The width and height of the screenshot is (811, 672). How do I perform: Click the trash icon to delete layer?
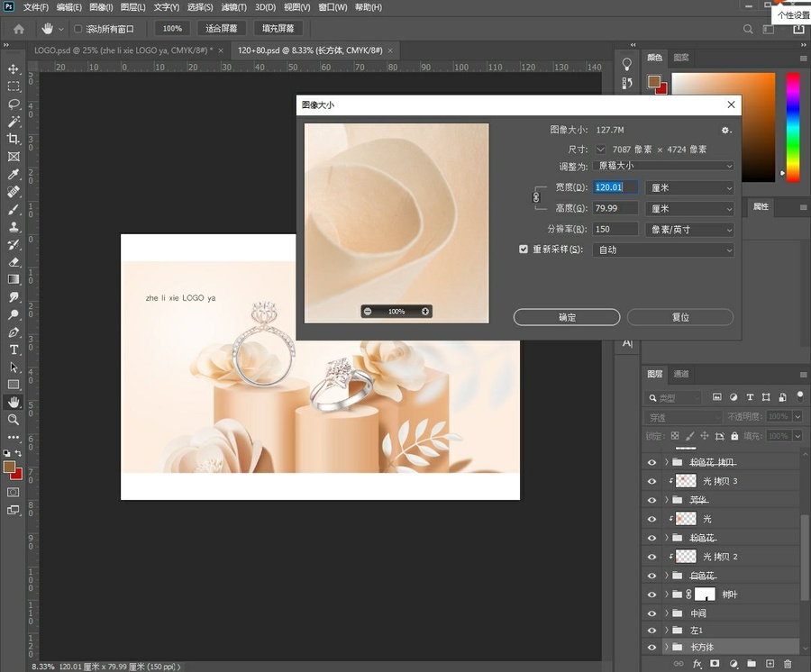click(x=788, y=664)
